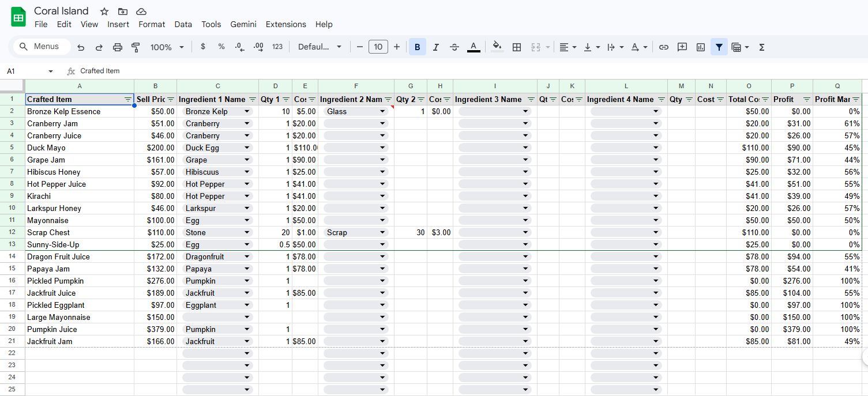
Task: Select the Paint format tool
Action: pyautogui.click(x=136, y=47)
